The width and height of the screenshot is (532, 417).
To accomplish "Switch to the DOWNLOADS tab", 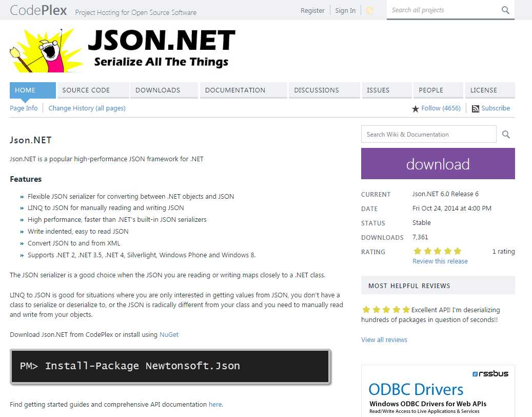I will pos(164,90).
